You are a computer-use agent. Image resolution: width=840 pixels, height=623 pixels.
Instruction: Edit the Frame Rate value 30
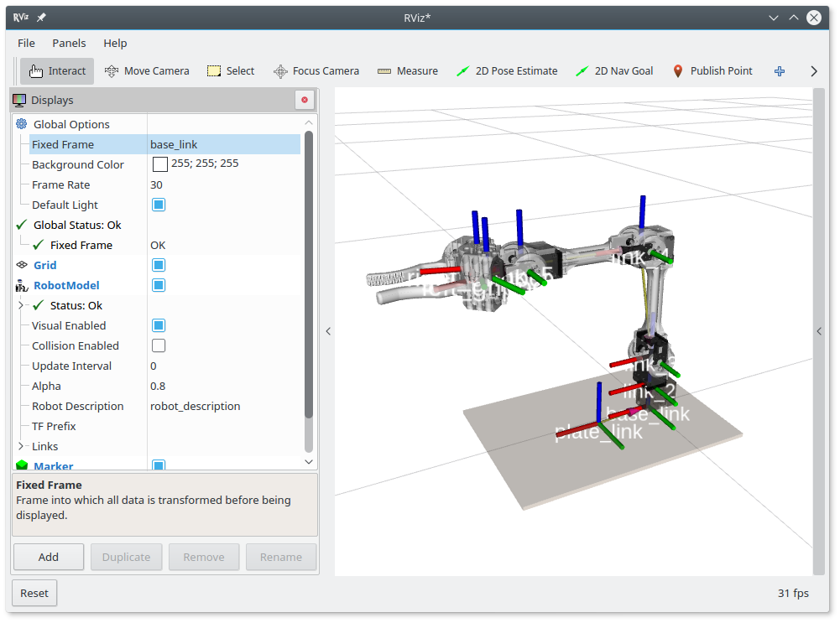click(x=224, y=184)
